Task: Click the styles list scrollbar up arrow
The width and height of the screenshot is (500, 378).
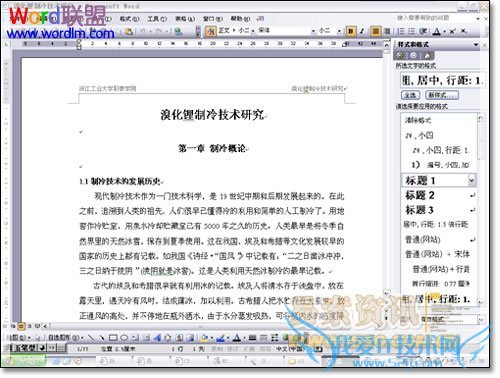Action: coord(480,118)
